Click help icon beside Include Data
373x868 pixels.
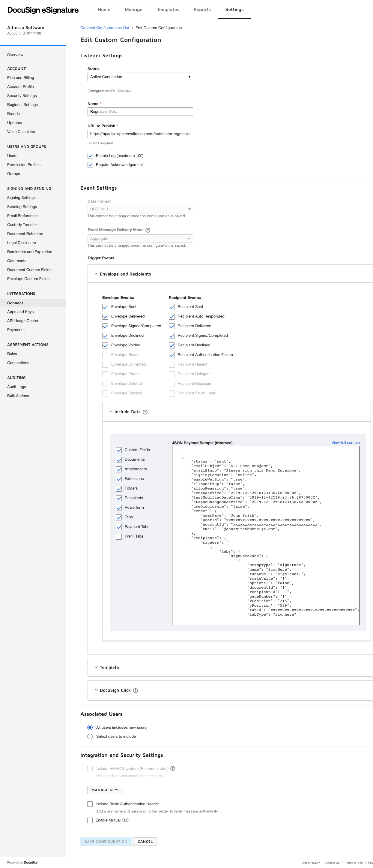145,412
